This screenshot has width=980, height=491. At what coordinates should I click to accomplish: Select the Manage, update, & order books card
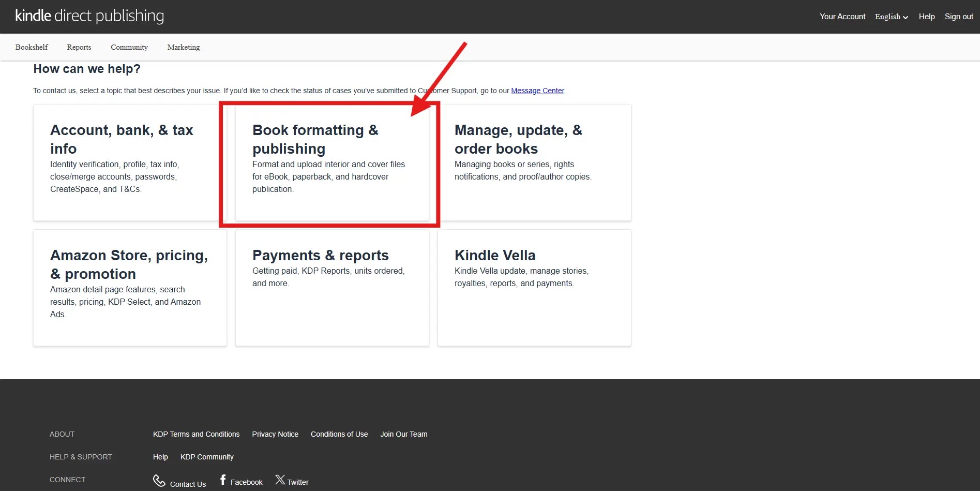coord(534,162)
